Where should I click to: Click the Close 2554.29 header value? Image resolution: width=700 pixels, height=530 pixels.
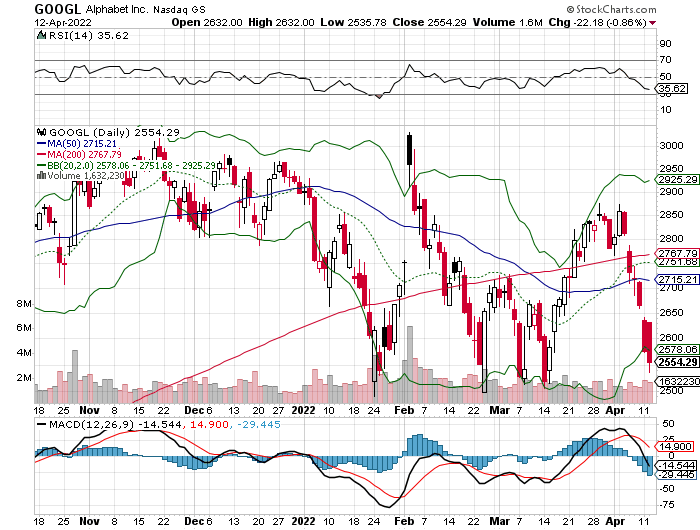click(x=429, y=22)
